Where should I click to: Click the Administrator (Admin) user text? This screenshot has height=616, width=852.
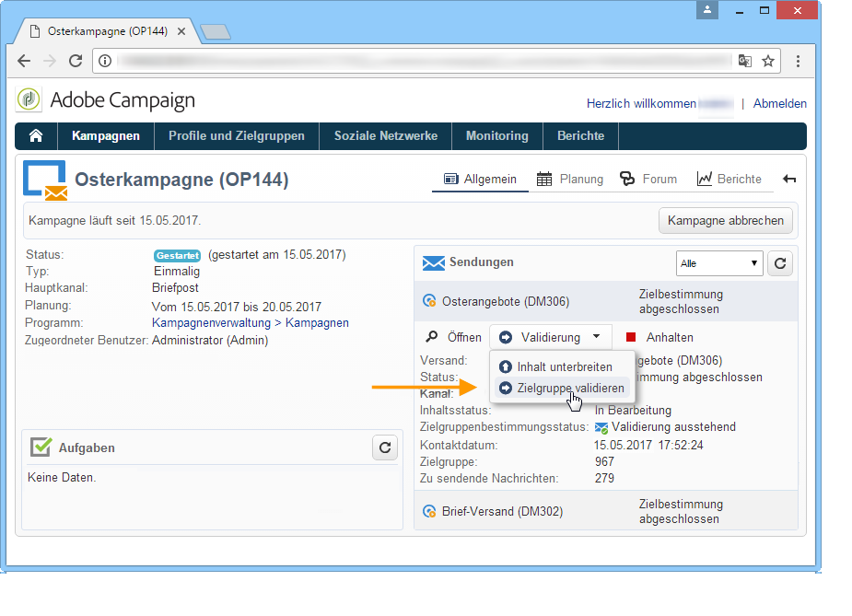(210, 341)
